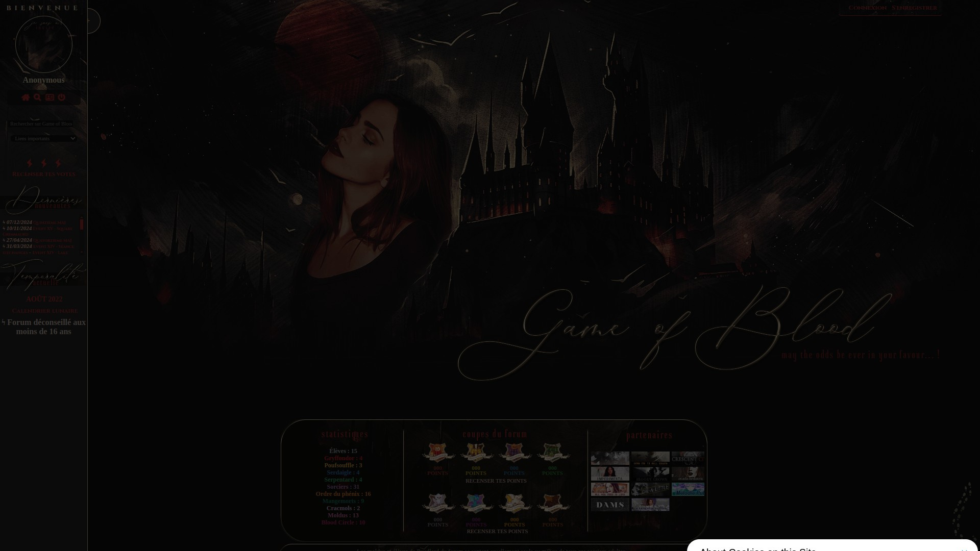Click the brown crest in second row

pos(553,503)
